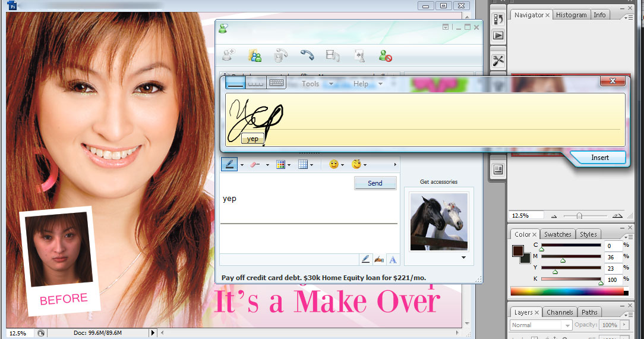The image size is (644, 339).
Task: Click the grid background icon
Action: [303, 164]
